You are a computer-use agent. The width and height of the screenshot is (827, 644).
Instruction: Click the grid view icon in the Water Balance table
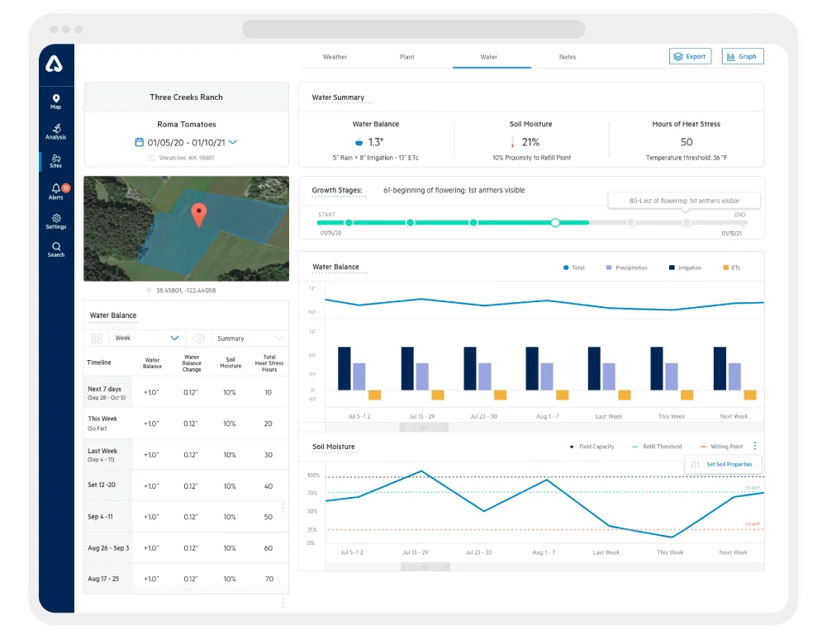(97, 339)
